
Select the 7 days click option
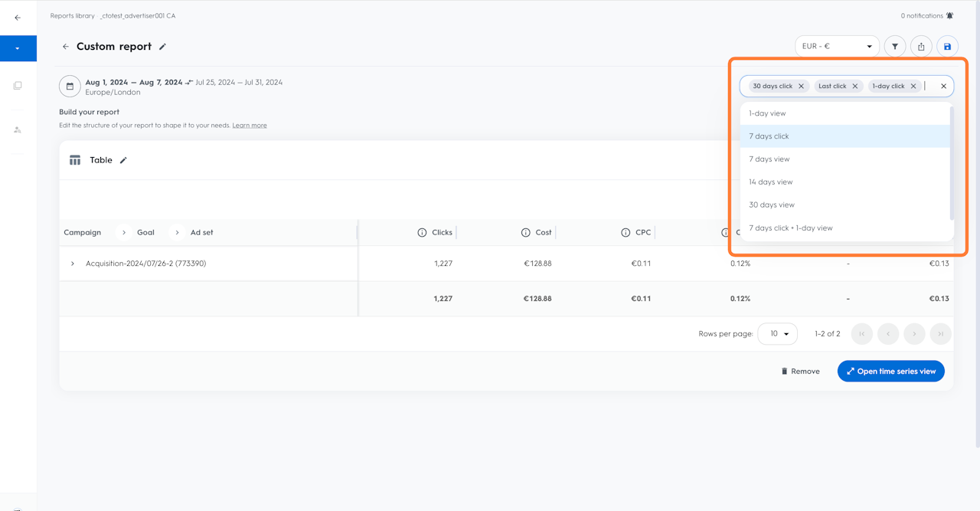coord(769,136)
